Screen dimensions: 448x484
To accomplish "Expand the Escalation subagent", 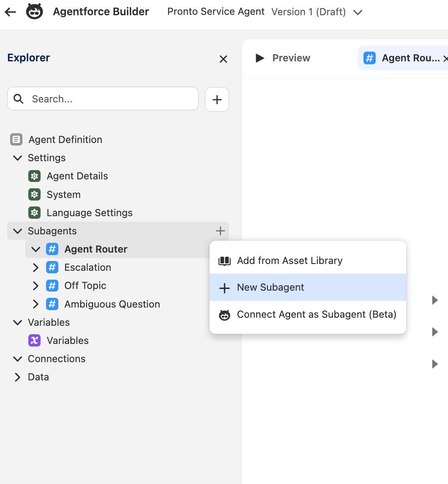I will pyautogui.click(x=36, y=267).
